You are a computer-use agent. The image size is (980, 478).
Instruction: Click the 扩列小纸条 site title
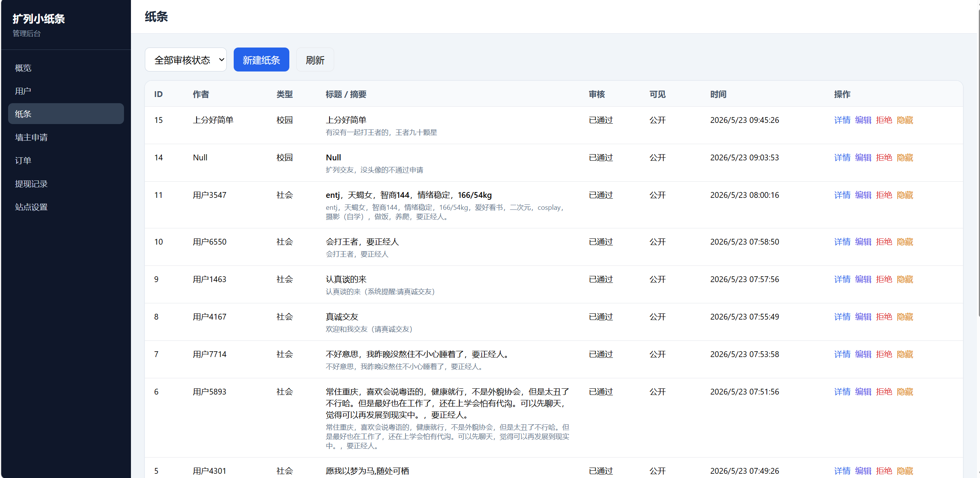[x=39, y=19]
